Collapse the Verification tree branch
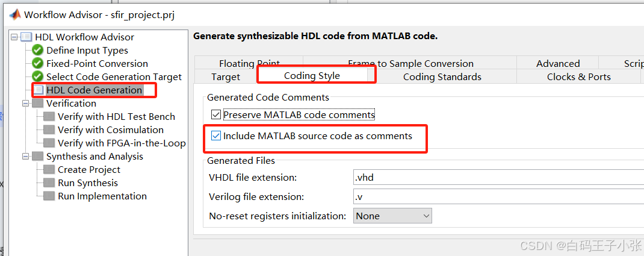The image size is (644, 256). [x=26, y=104]
